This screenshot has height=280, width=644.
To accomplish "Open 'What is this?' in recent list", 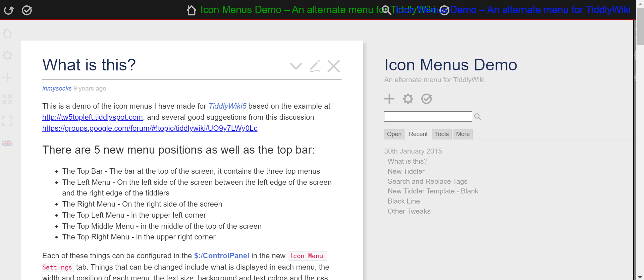I will click(408, 161).
